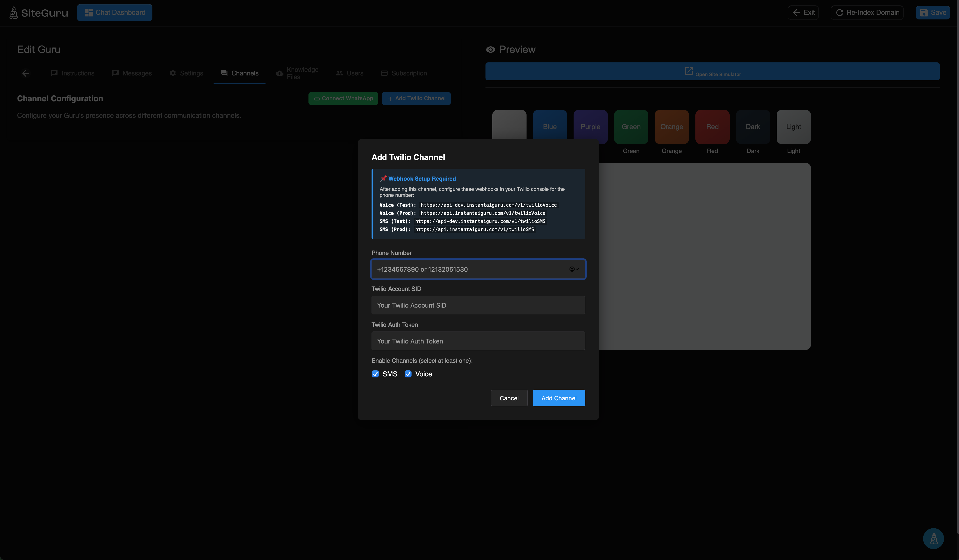
Task: Click the Add Channel button
Action: pos(559,398)
